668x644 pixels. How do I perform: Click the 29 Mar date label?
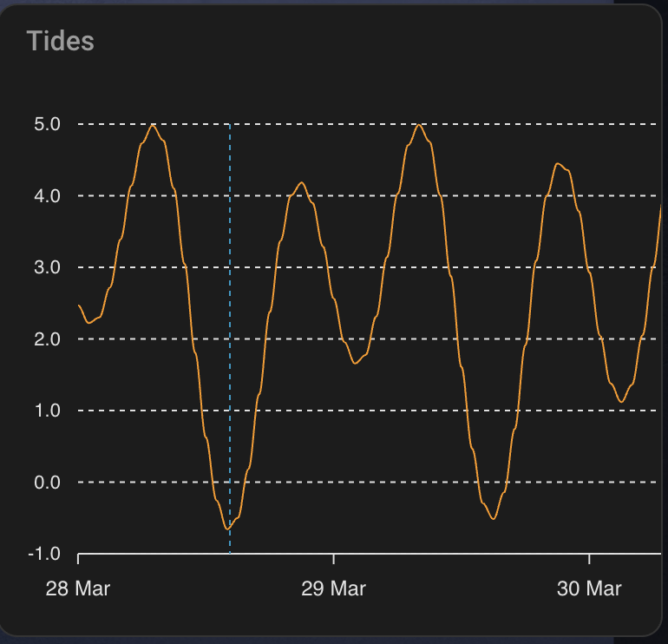point(333,588)
